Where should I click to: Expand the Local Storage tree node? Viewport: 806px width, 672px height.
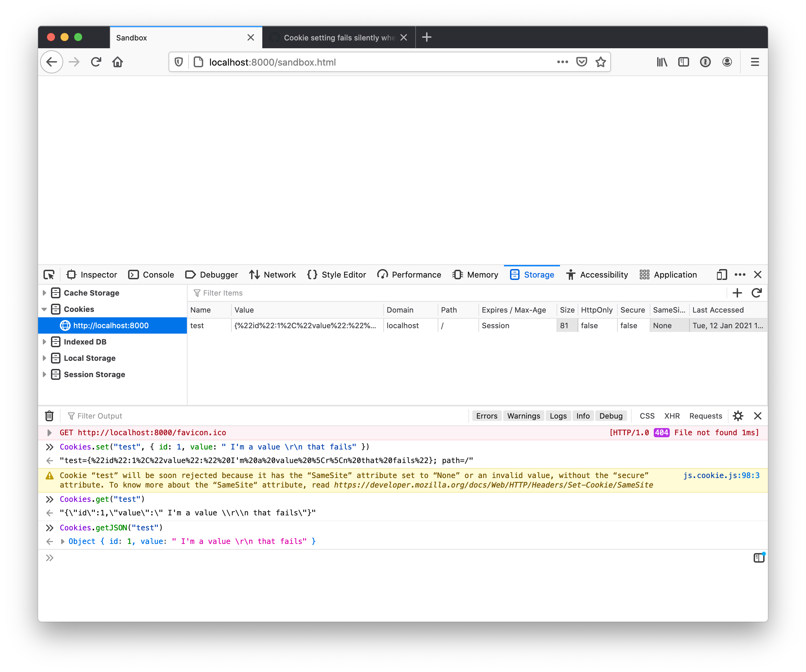point(44,358)
